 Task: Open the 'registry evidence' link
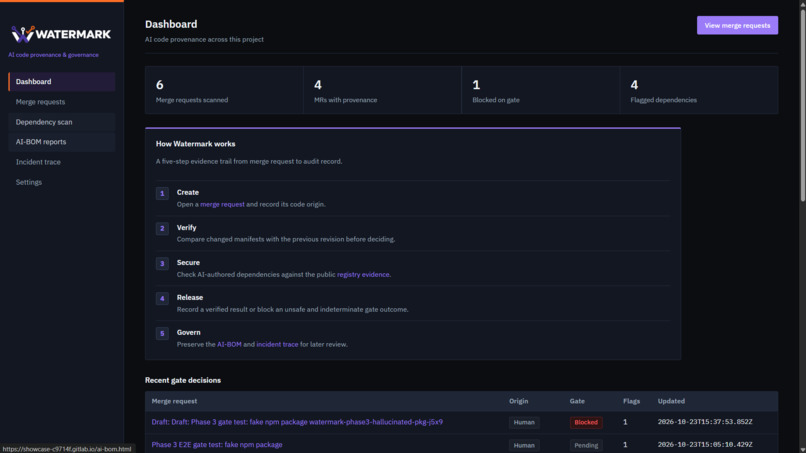tap(363, 275)
